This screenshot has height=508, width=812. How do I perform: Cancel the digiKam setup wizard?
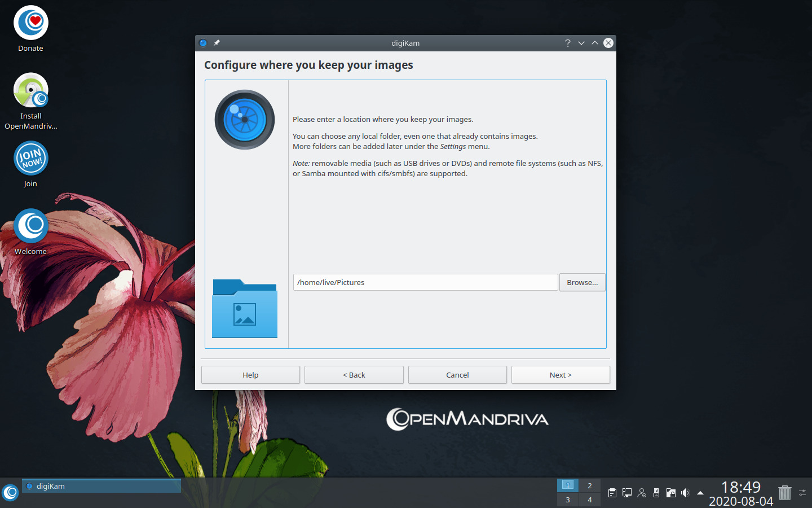coord(457,375)
